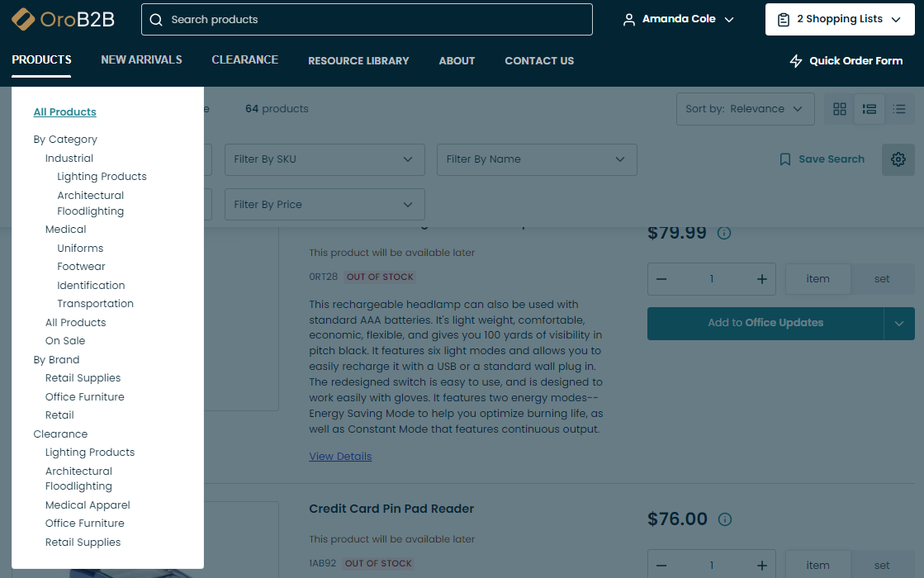Click the View Details link
The width and height of the screenshot is (924, 578).
point(340,457)
